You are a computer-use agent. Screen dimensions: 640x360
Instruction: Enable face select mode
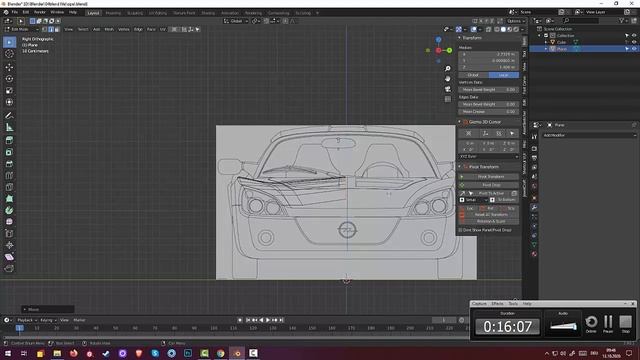(x=57, y=29)
